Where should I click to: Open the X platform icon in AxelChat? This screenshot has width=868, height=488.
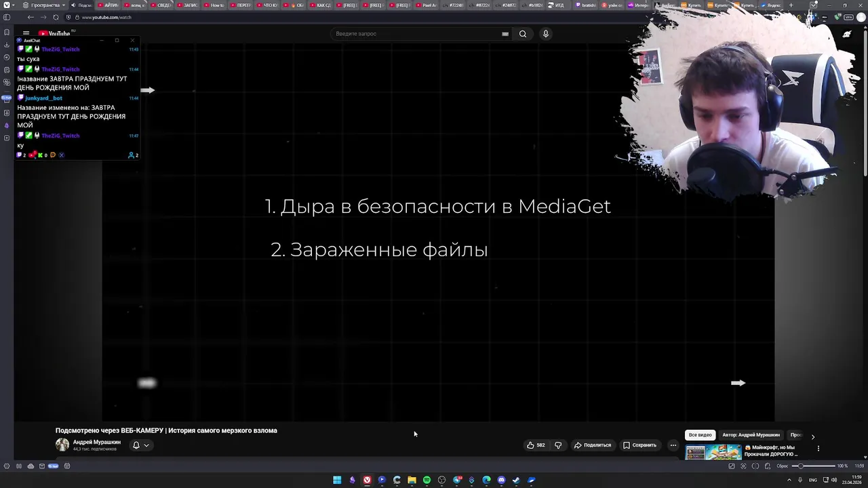point(61,155)
